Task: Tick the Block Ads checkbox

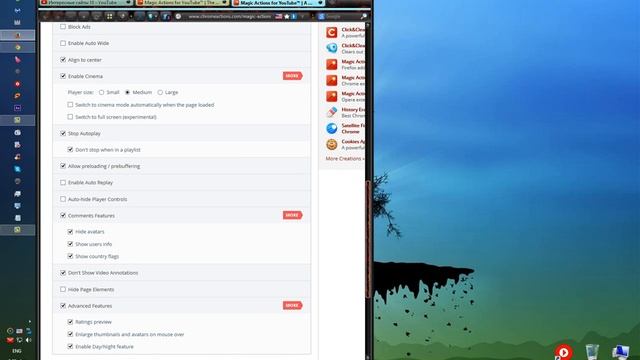Action: pos(63,27)
